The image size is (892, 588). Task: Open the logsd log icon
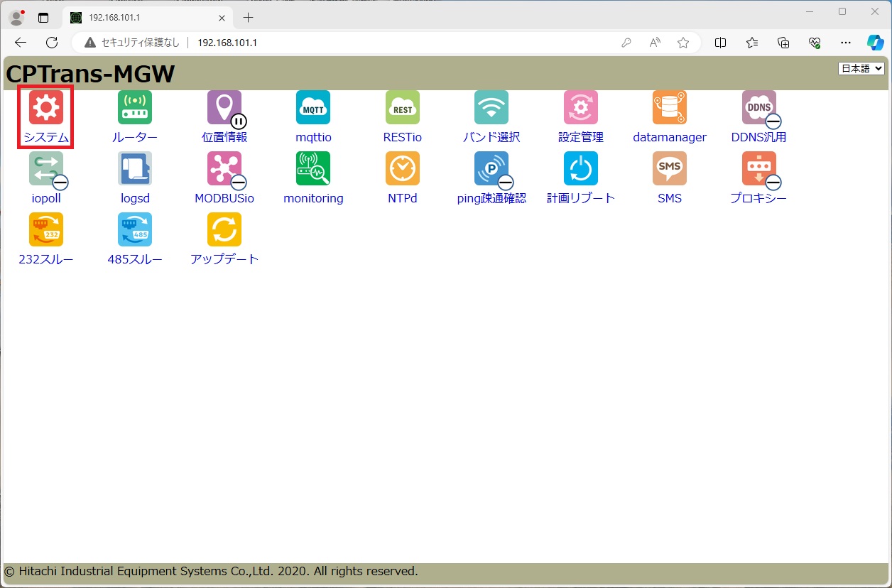point(135,168)
